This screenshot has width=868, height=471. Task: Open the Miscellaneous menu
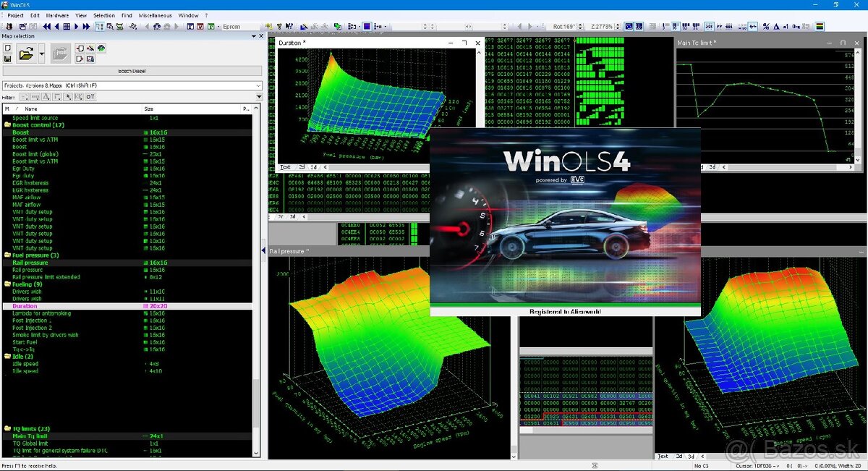(153, 14)
